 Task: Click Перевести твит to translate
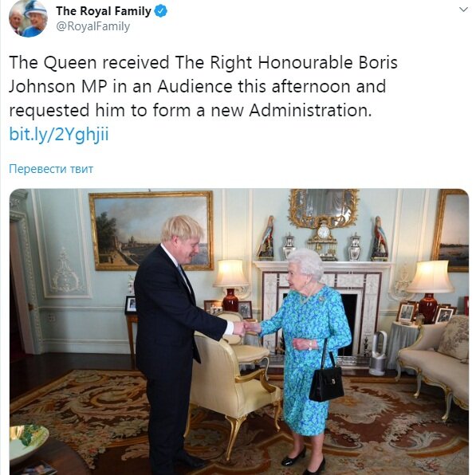coord(51,169)
